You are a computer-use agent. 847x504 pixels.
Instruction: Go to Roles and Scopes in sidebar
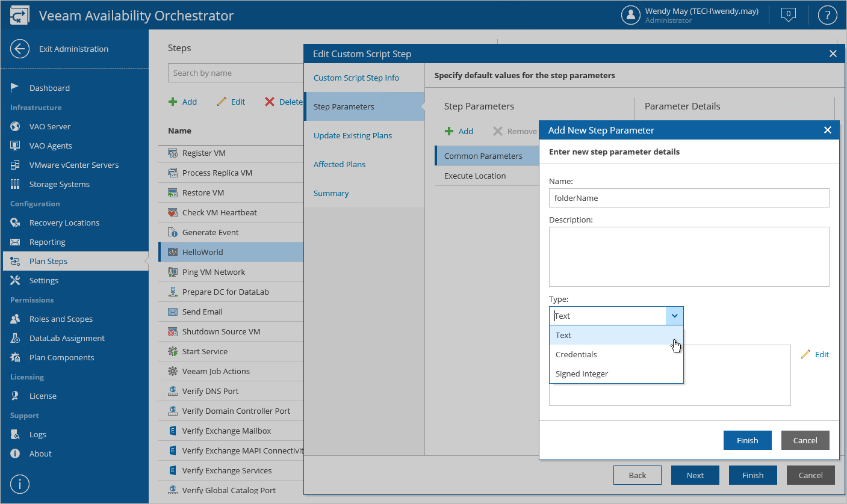[61, 319]
